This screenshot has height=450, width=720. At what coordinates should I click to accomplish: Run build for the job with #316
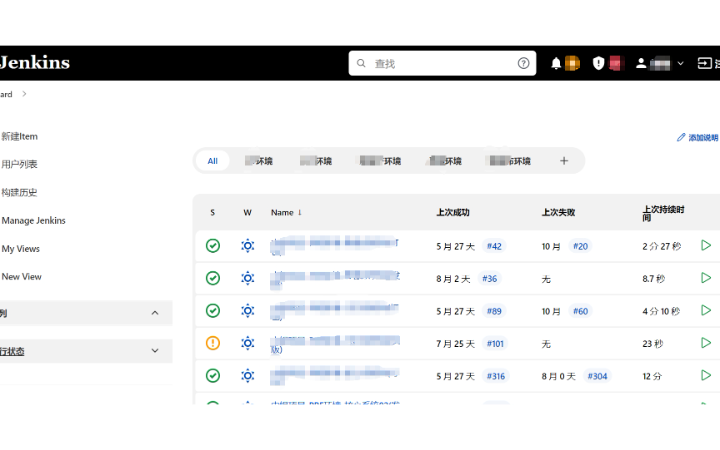click(706, 375)
